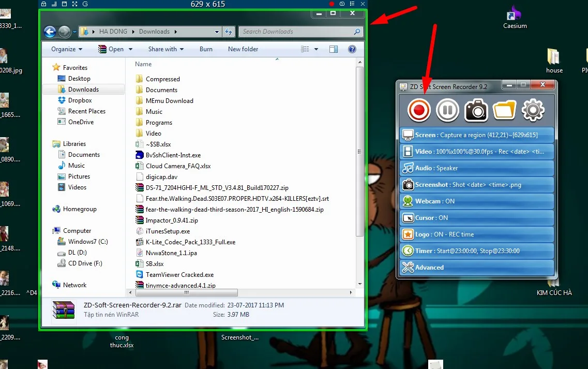Start recording with the red record button
Viewport: 588px width, 369px height.
[x=419, y=110]
